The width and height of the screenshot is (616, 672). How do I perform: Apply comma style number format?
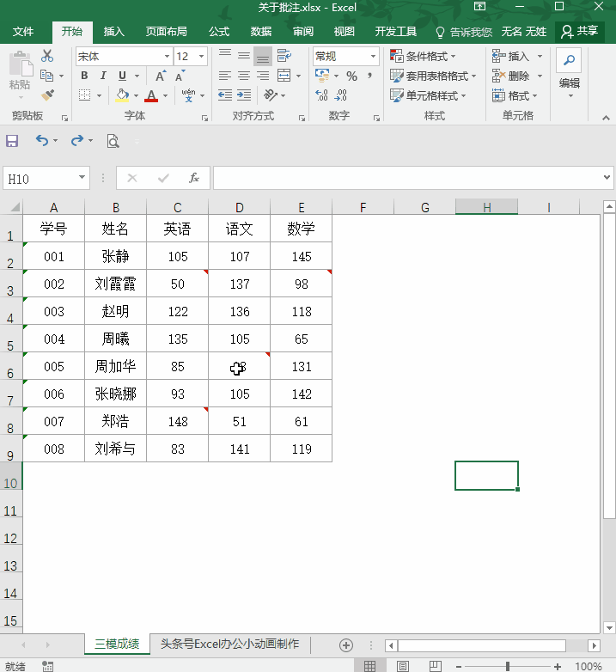click(x=369, y=76)
